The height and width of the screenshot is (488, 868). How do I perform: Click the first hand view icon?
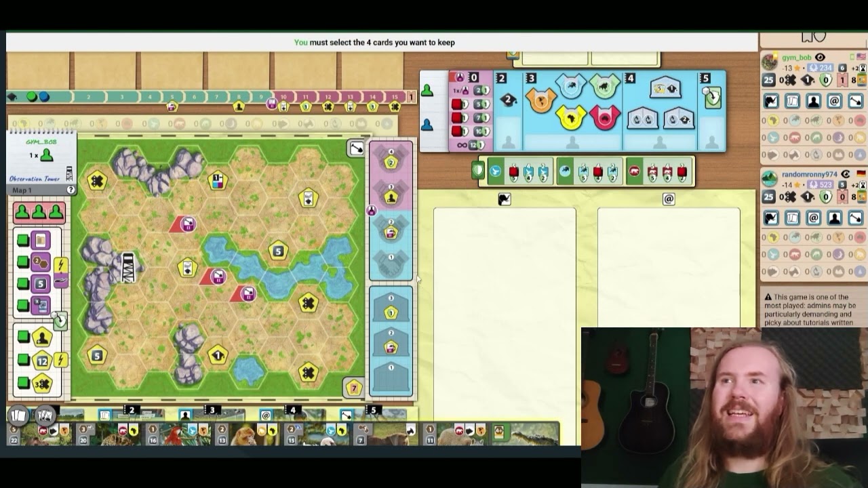point(18,415)
